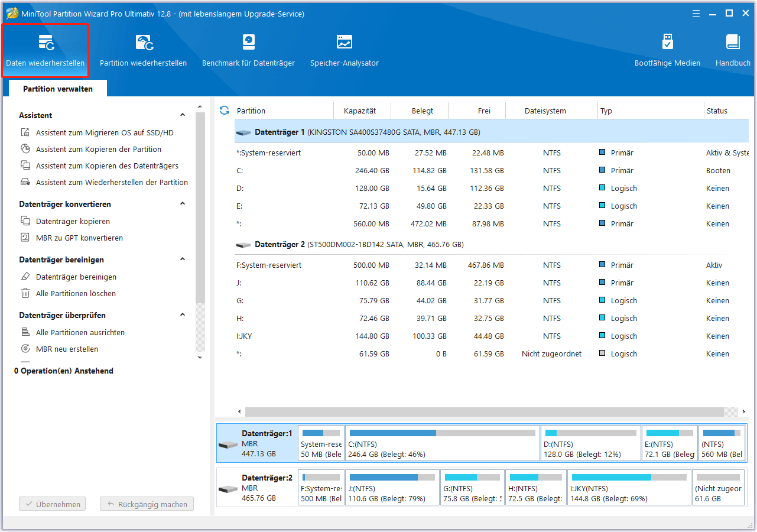This screenshot has height=532, width=757.
Task: Open Bootfähige Medien creator
Action: [667, 51]
